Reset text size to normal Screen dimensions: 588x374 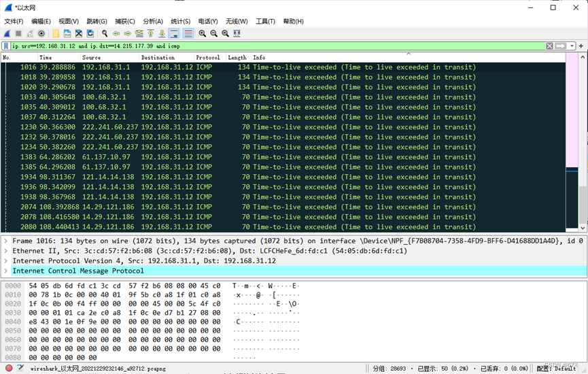point(226,34)
